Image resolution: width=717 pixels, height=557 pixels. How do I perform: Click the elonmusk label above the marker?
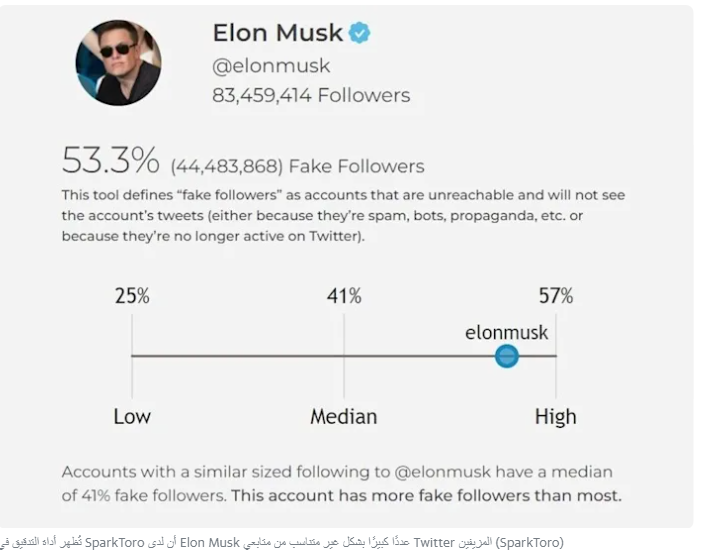[506, 332]
